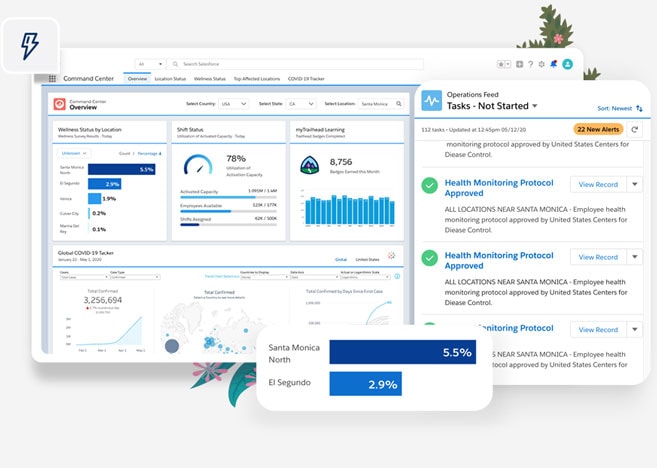
Task: Open the favorites list dropdown arrow
Action: click(508, 64)
